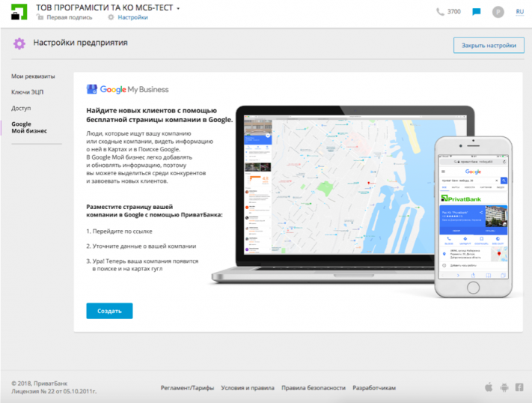Click the Google My Business logo
Screen dimensions: 532x403
[128, 89]
